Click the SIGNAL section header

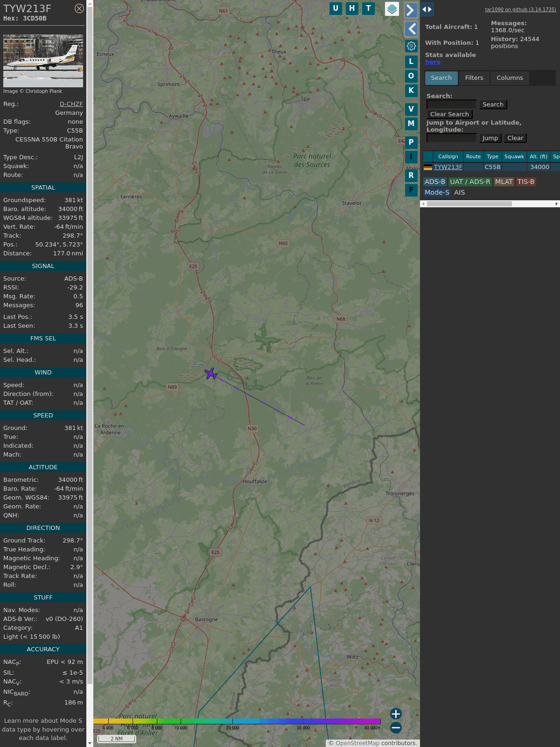(x=43, y=266)
